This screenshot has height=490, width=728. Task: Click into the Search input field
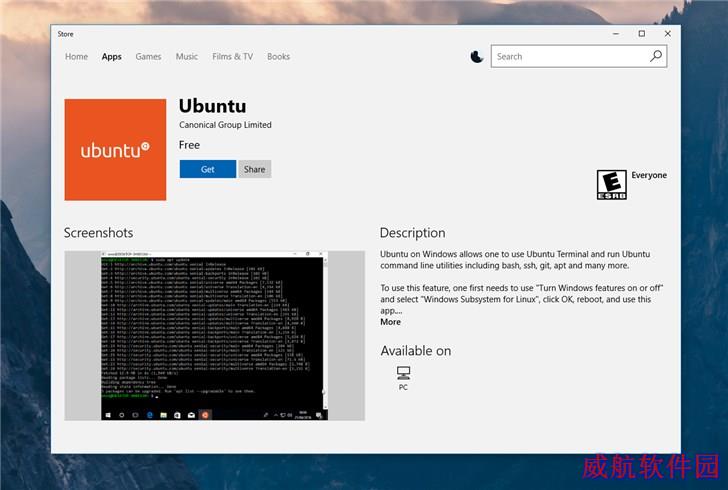click(x=571, y=56)
